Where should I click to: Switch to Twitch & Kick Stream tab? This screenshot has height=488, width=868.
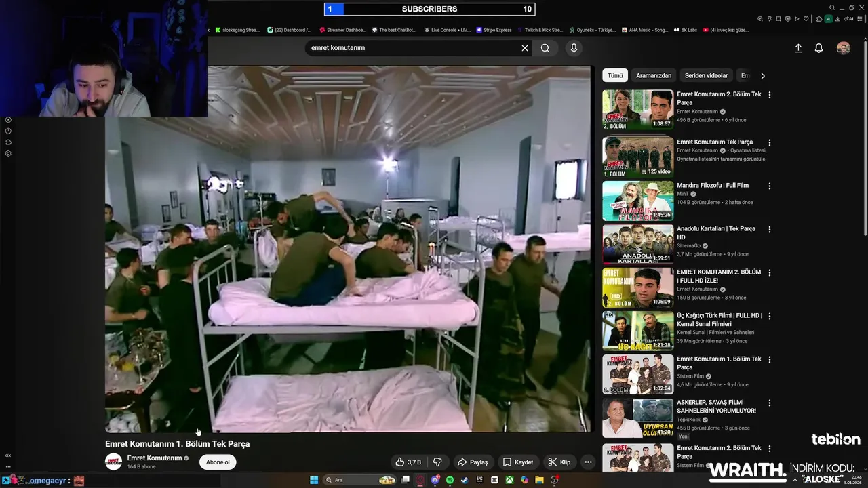(x=541, y=30)
